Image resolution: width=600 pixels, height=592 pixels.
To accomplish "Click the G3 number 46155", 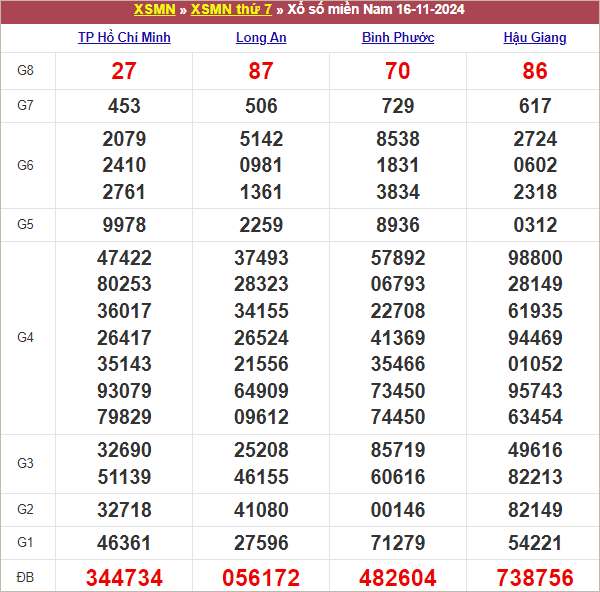I will tap(261, 477).
